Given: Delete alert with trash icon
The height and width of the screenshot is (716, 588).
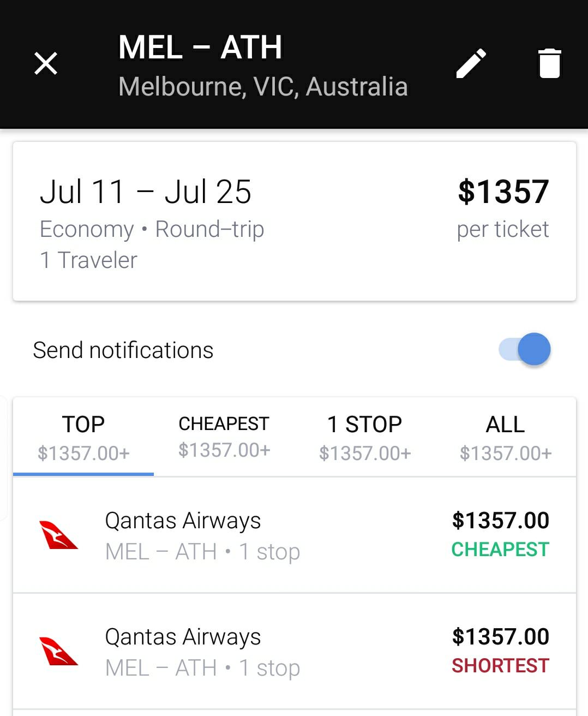Looking at the screenshot, I should [x=549, y=63].
